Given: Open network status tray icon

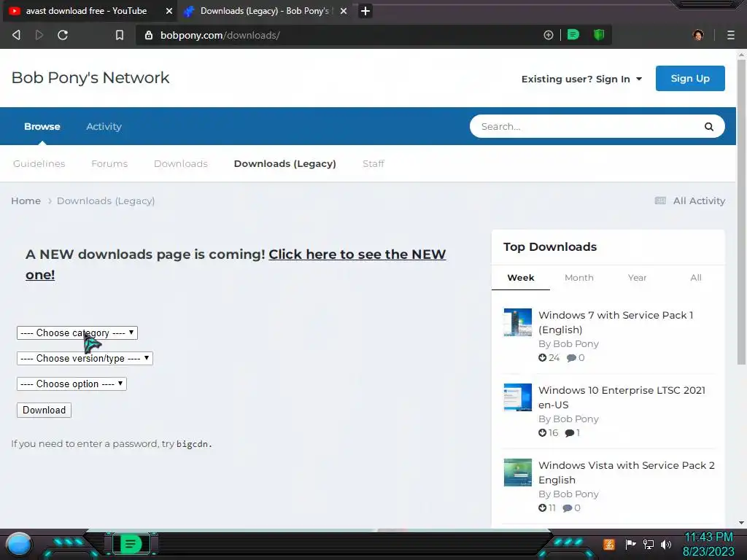Looking at the screenshot, I should [649, 544].
